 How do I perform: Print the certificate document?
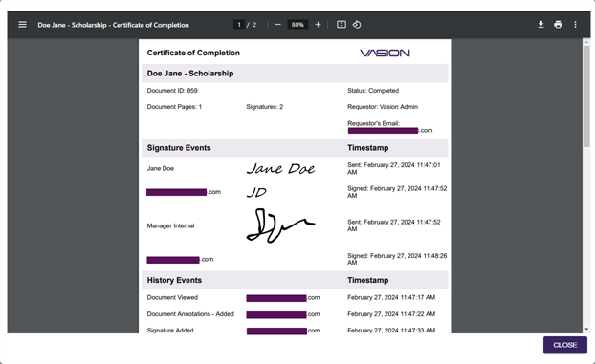pos(558,25)
